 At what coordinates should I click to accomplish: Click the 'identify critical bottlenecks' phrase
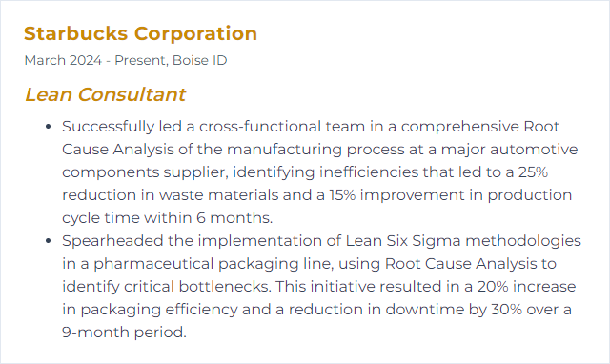tap(166, 287)
